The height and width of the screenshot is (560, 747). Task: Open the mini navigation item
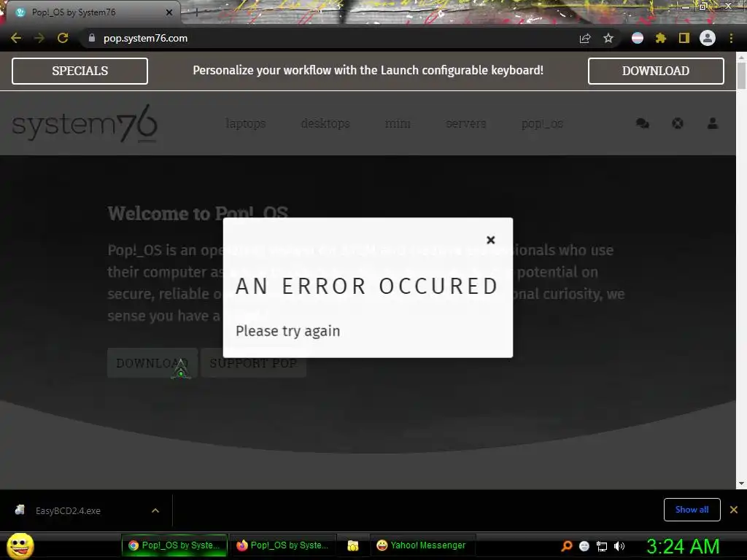coord(398,124)
